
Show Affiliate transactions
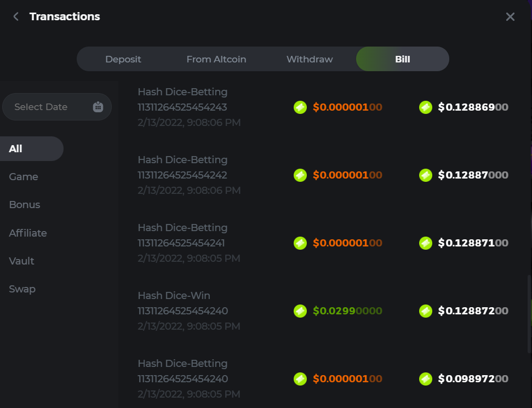click(x=28, y=233)
